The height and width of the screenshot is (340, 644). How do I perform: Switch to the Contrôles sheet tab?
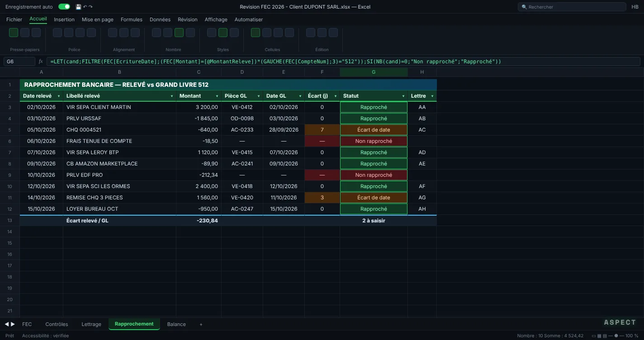(x=57, y=324)
